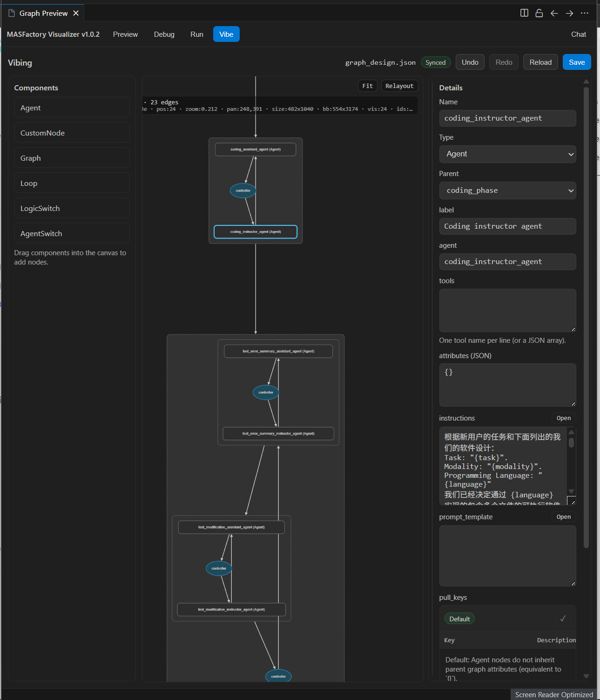This screenshot has width=600, height=700.
Task: Open the ellipsis more actions menu
Action: coord(585,13)
